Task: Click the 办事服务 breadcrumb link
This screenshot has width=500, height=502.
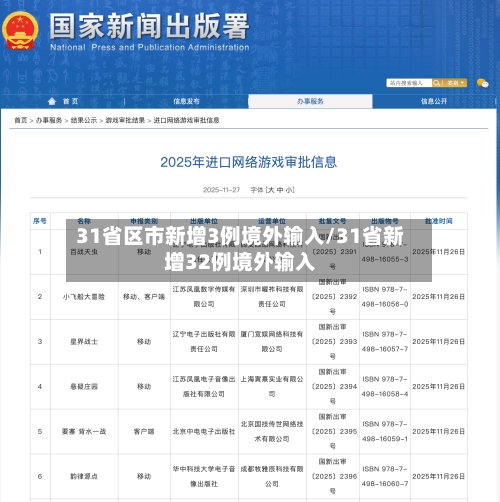Action: tap(49, 120)
